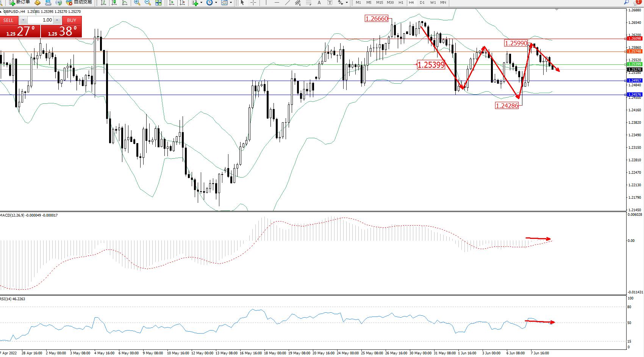Toggle chart shift from right edge
This screenshot has width=644, height=357.
pos(182,3)
